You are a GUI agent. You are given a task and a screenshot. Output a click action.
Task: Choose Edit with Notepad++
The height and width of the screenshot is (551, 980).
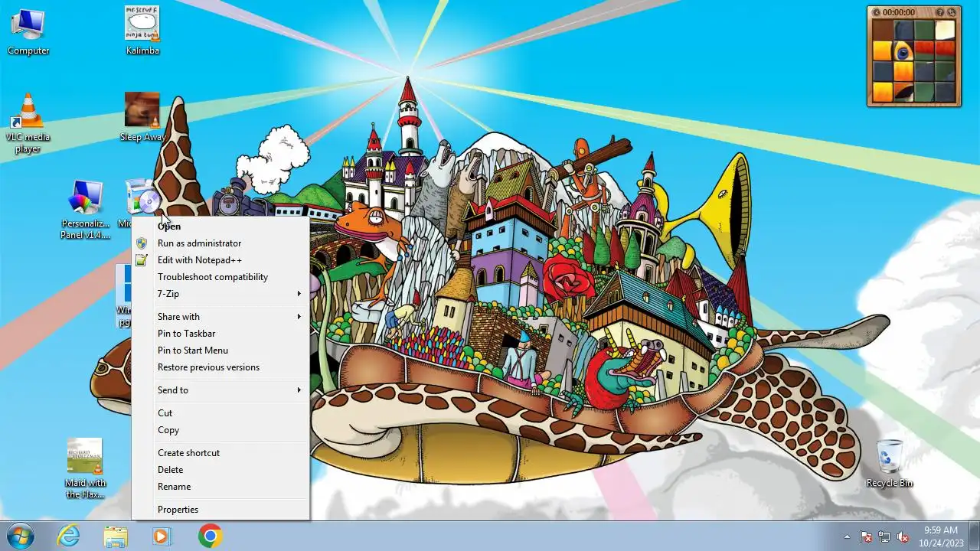pos(220,260)
